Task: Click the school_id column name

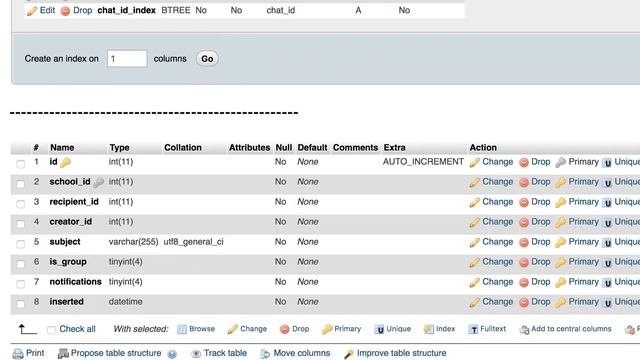Action: tap(70, 182)
